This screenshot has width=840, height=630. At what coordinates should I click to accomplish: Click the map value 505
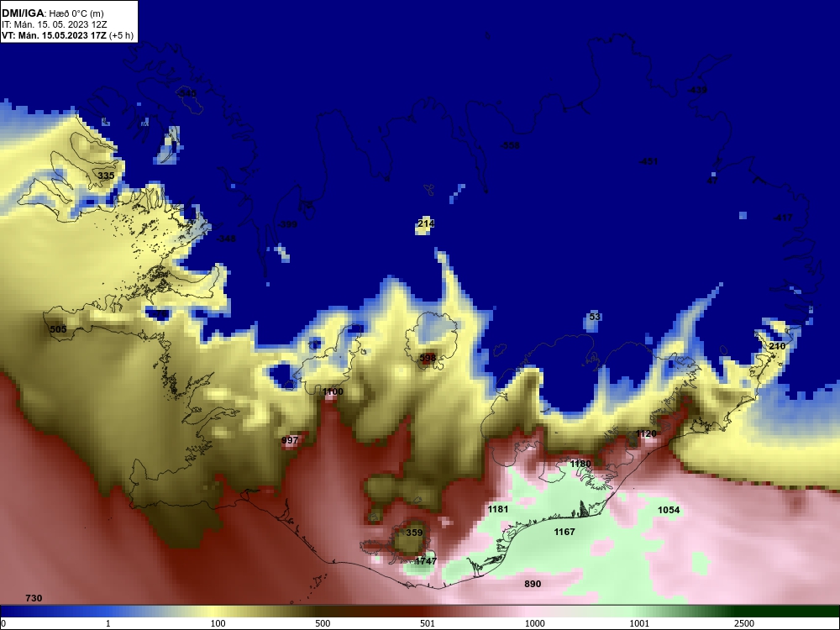(59, 329)
